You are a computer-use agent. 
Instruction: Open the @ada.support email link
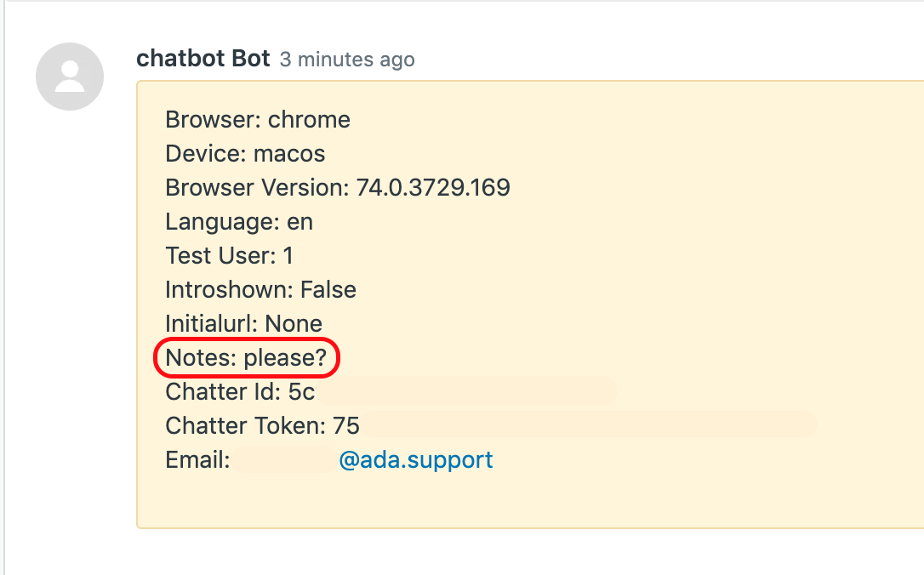(416, 460)
